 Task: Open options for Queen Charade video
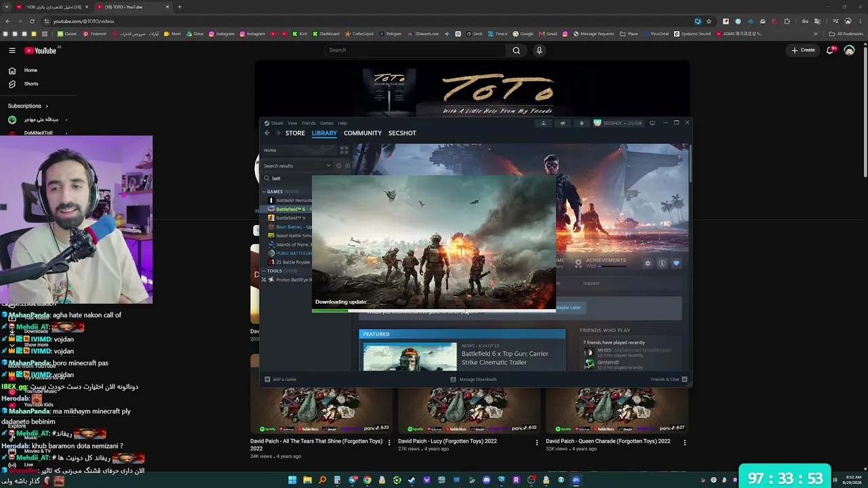click(684, 443)
